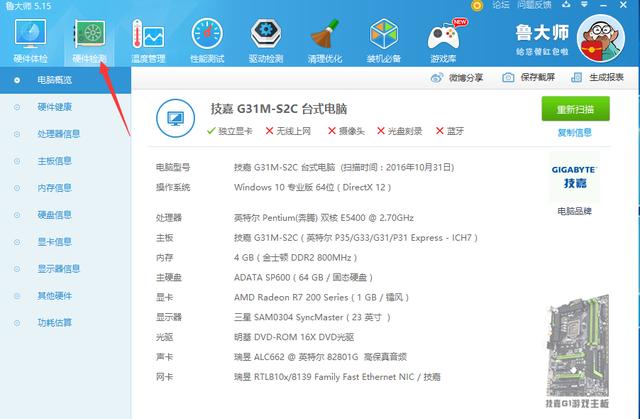Click 生成报表 report icon

(576, 77)
